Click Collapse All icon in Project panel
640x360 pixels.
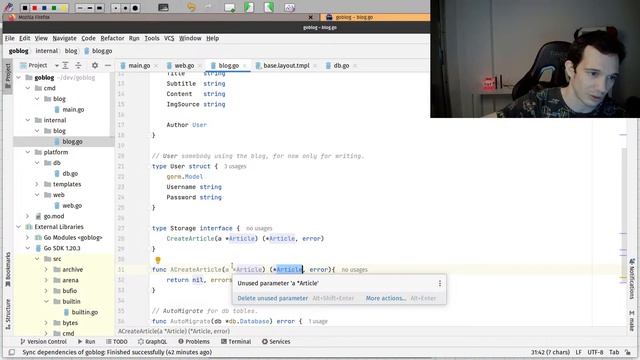78,65
